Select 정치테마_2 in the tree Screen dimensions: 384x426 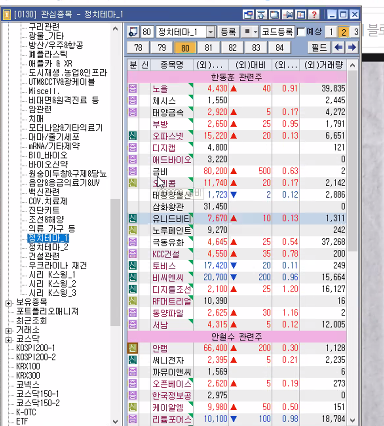(48, 247)
